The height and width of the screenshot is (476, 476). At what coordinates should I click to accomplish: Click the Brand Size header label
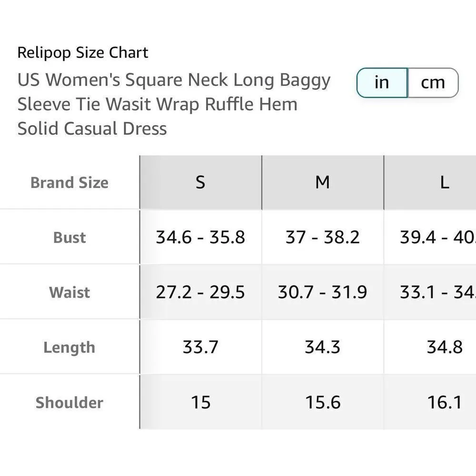69,183
